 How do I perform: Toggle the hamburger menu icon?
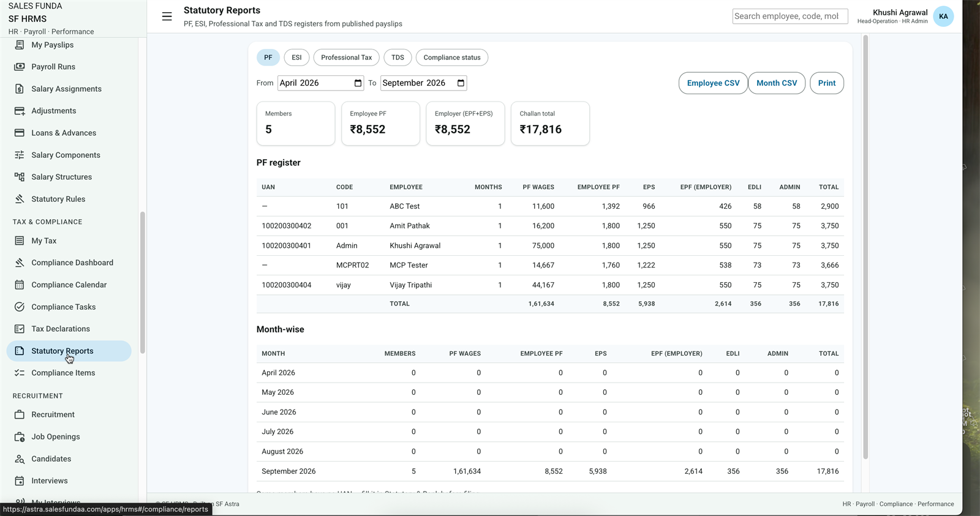(167, 17)
